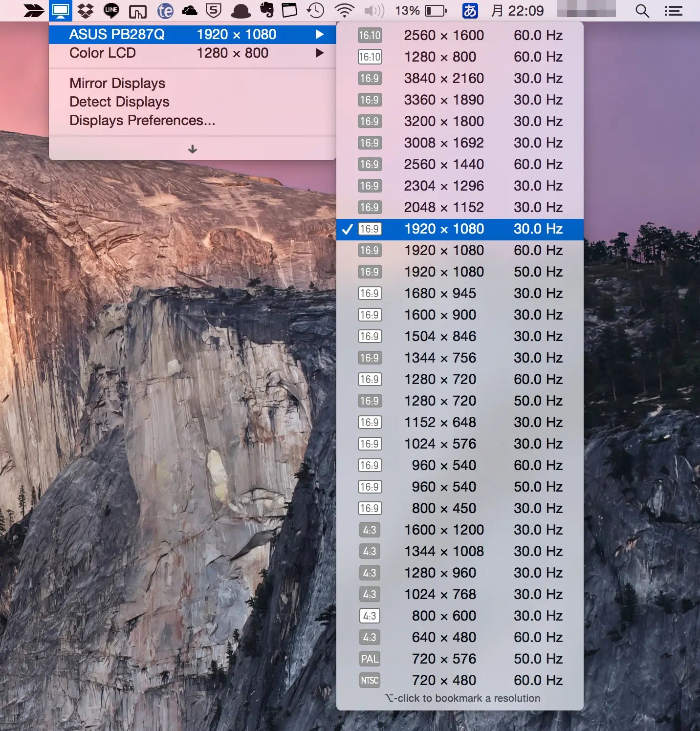Image resolution: width=700 pixels, height=731 pixels.
Task: Select 3360 × 1890 resolution
Action: click(460, 100)
